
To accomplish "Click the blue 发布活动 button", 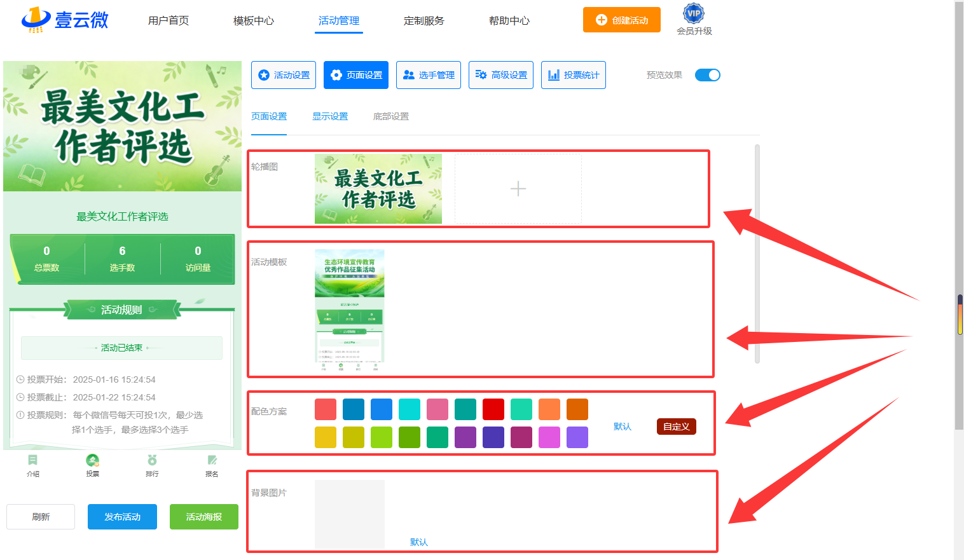I will [122, 517].
